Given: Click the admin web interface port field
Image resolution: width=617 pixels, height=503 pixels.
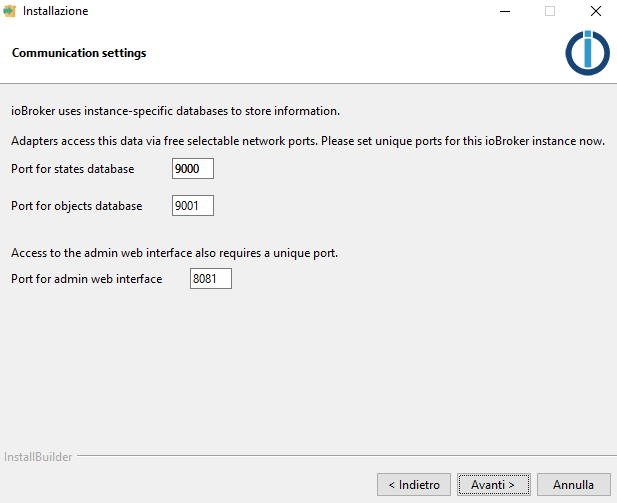Looking at the screenshot, I should click(211, 279).
